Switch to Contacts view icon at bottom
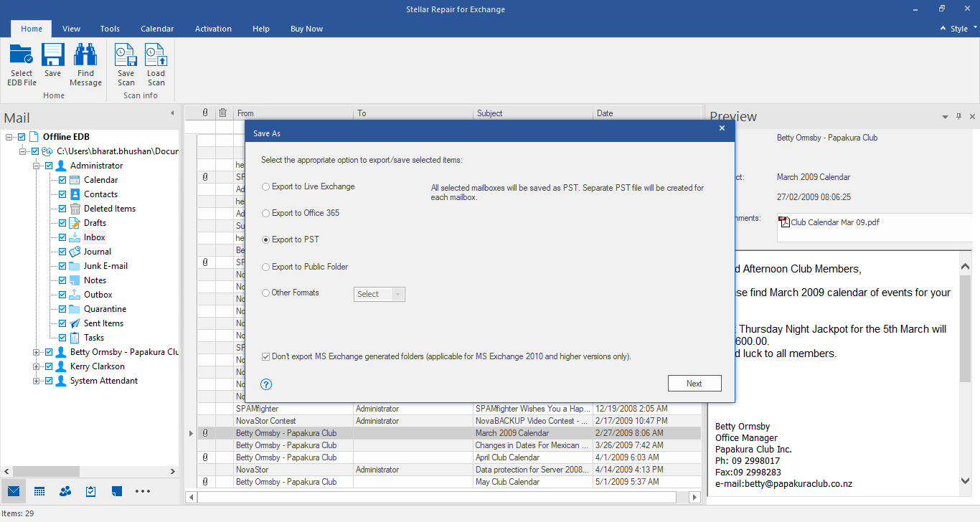The image size is (980, 522). pos(65,491)
